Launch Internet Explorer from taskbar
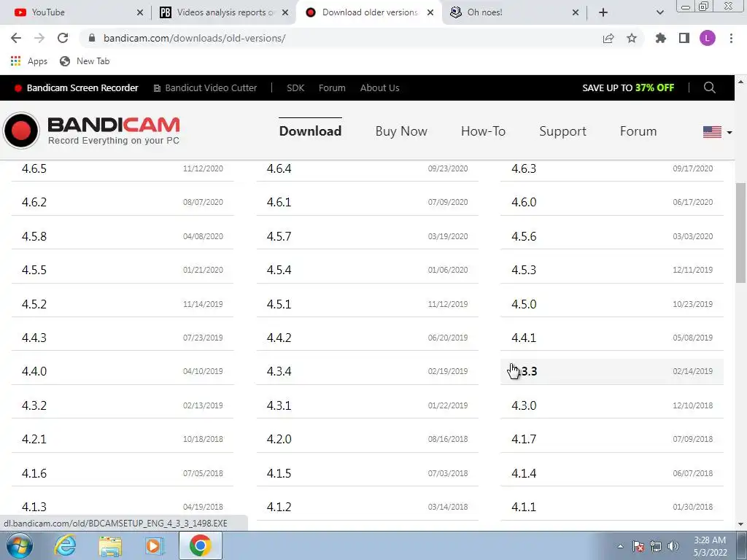Image resolution: width=747 pixels, height=560 pixels. [65, 545]
